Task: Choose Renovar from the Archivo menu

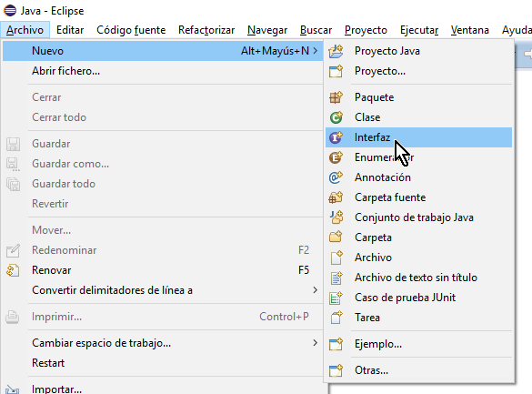Action: [x=163, y=270]
